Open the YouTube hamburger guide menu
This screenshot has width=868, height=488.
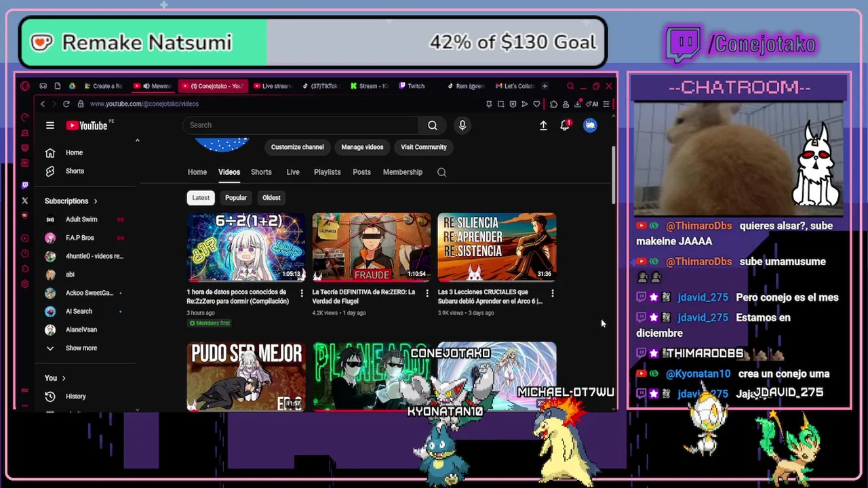[x=50, y=125]
